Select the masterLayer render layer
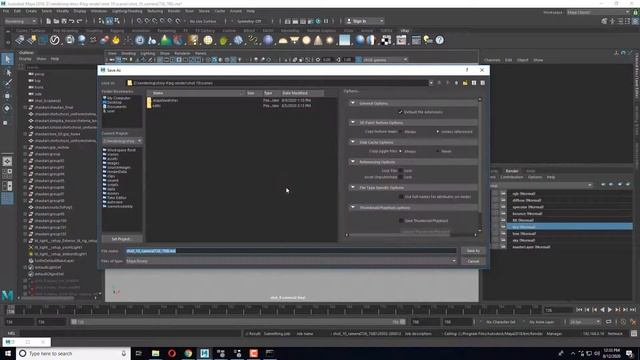640x360 pixels. tap(531, 247)
